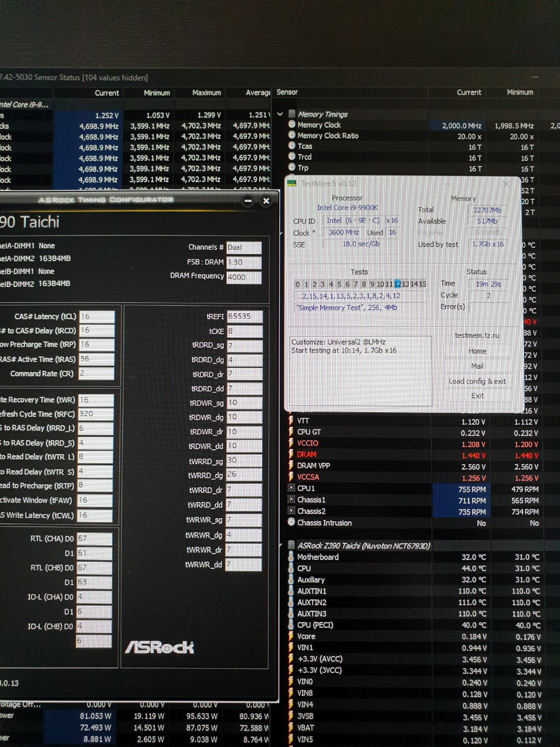The image size is (560, 747).
Task: Click the tWRRD_sg field showing 30
Action: pos(244,460)
